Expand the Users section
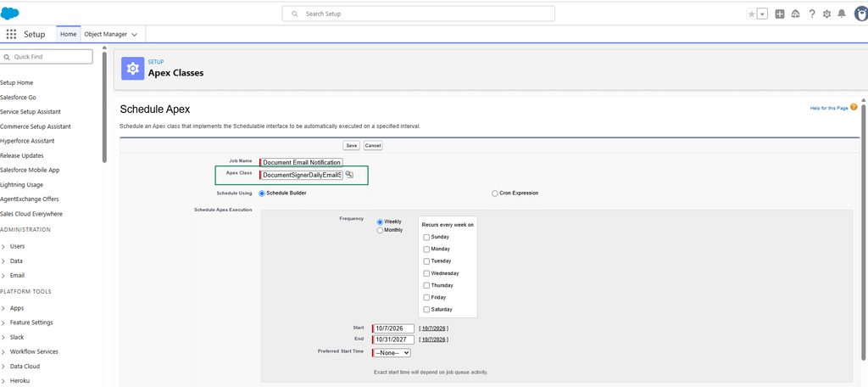868x387 pixels. tap(3, 246)
